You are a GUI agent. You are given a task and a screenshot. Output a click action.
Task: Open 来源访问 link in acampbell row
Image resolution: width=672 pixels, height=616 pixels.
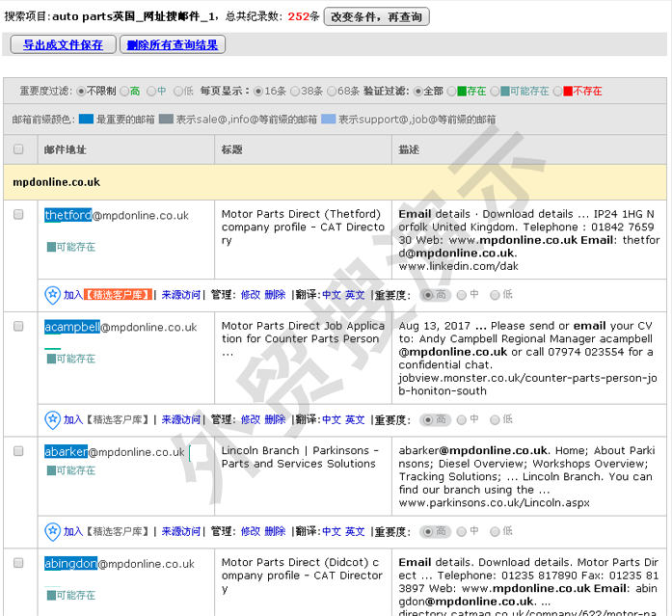181,419
